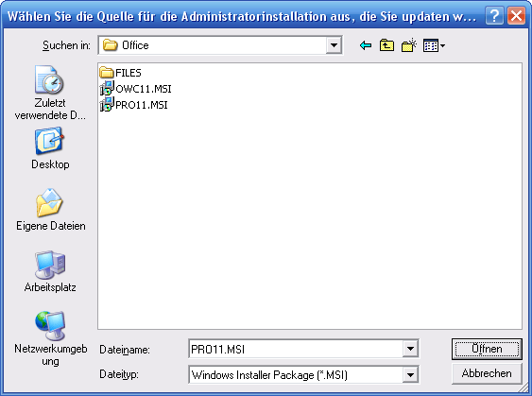Go back using the blue arrow icon
Image resolution: width=532 pixels, height=396 pixels.
pyautogui.click(x=366, y=45)
